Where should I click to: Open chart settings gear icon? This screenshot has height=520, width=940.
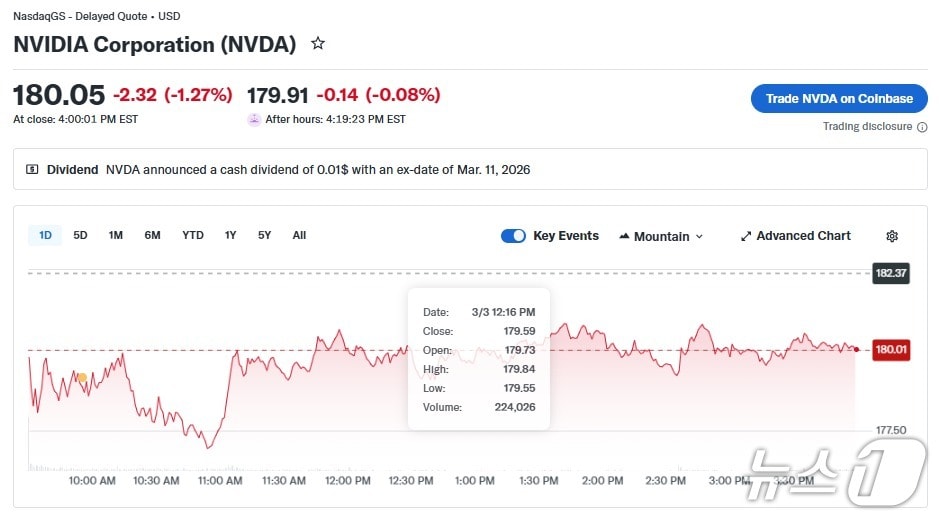coord(892,236)
